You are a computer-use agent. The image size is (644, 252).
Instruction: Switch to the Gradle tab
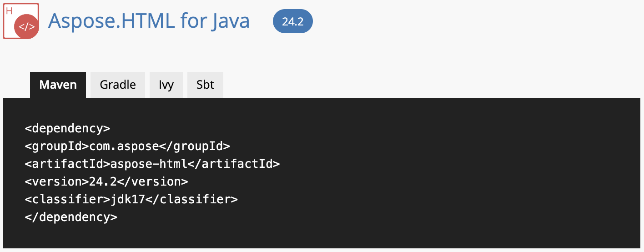pos(118,85)
